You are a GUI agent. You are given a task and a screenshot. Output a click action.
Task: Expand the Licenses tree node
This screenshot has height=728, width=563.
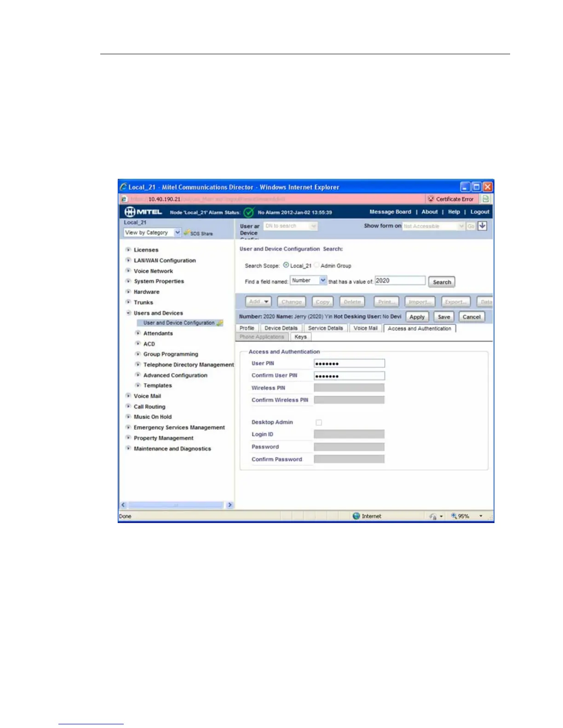pos(128,250)
